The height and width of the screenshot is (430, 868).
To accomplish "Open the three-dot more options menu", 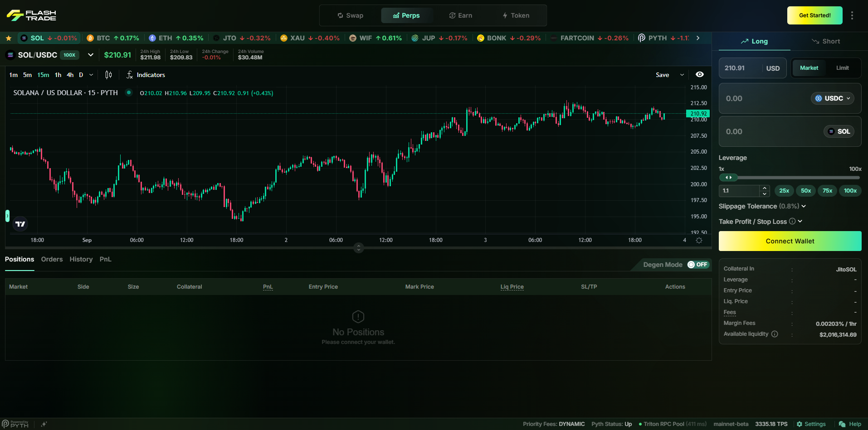I will [x=852, y=15].
